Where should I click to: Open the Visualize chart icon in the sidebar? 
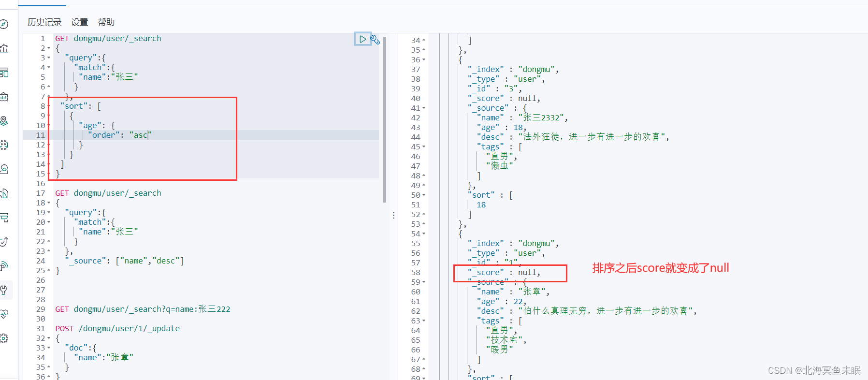[4, 48]
